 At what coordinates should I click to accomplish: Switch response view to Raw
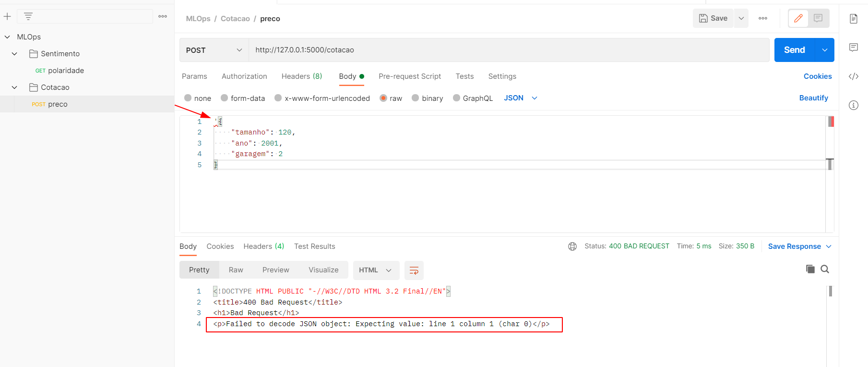pyautogui.click(x=236, y=270)
